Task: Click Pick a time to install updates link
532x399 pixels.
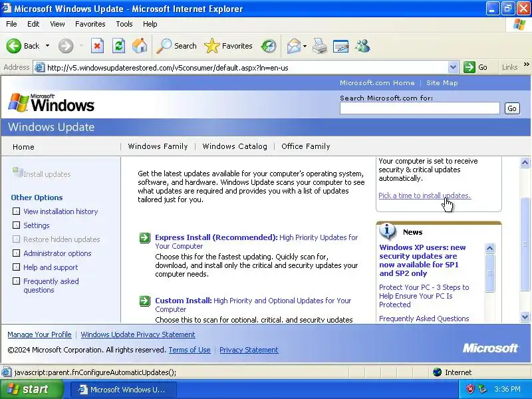Action: click(x=424, y=196)
